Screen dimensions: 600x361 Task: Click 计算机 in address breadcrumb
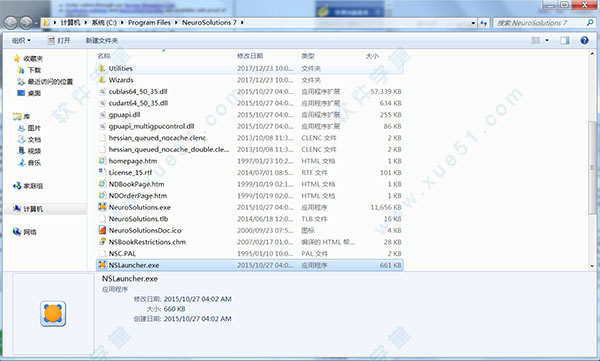pos(70,23)
